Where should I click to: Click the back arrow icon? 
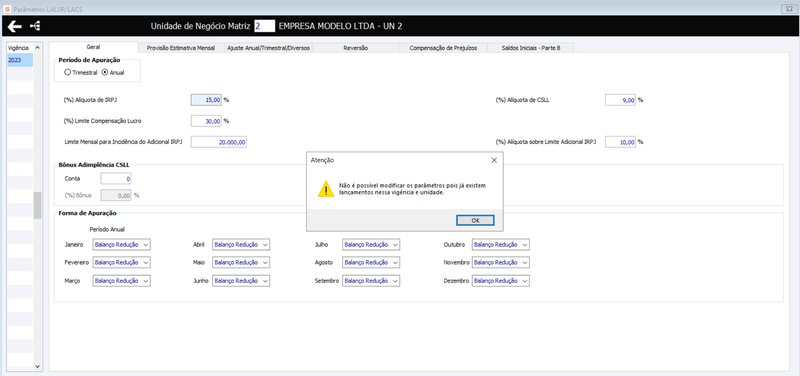[x=14, y=26]
